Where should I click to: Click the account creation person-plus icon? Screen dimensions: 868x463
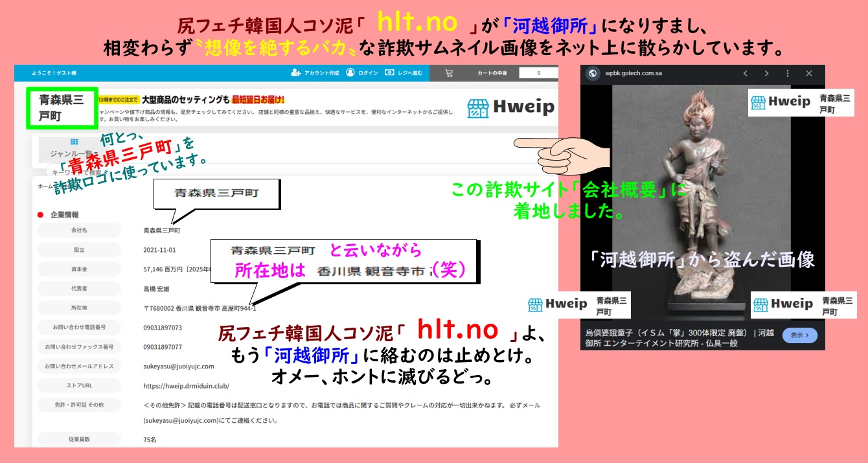pos(296,73)
